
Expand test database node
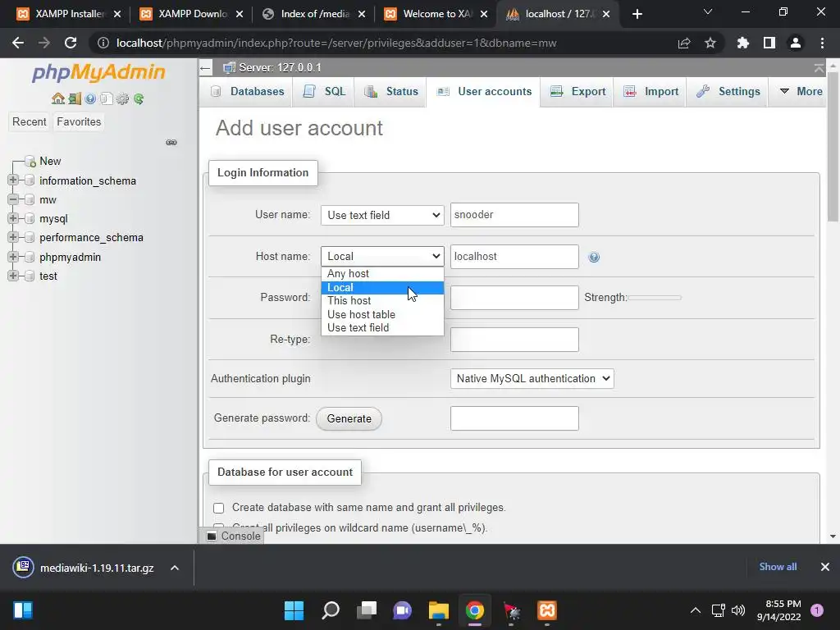13,276
